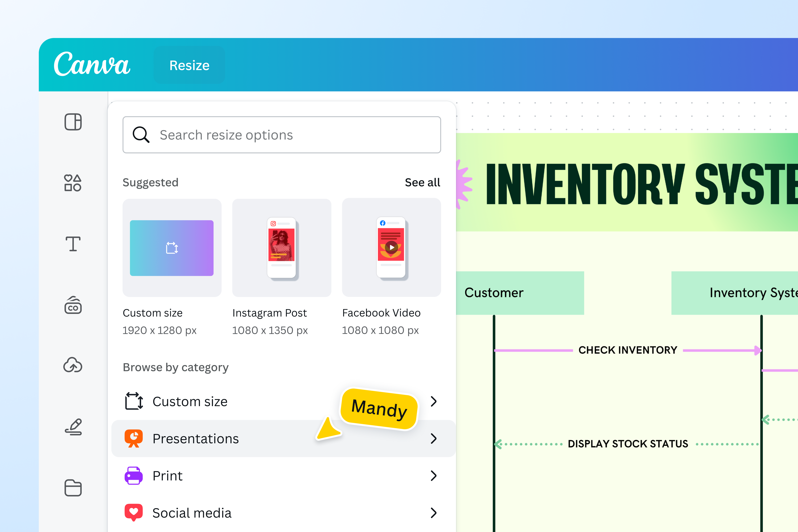
Task: Select the INVENTORY SYSTEM title text
Action: click(x=642, y=184)
